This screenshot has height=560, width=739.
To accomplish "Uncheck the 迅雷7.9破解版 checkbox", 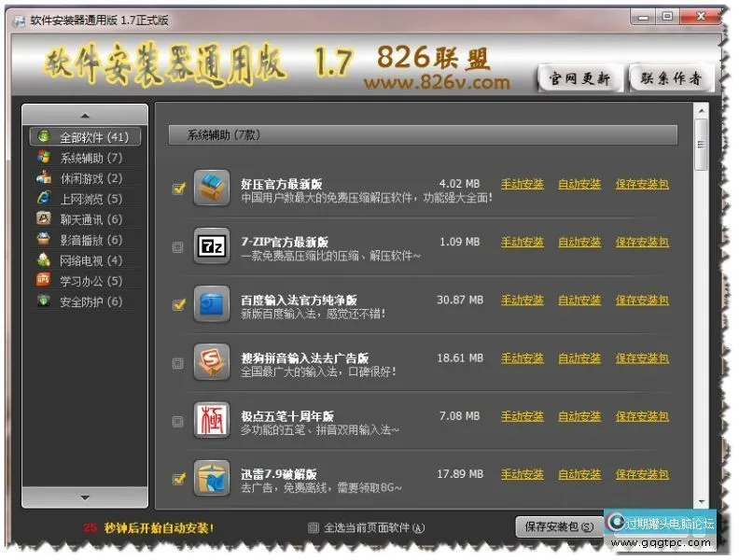I will click(x=178, y=479).
